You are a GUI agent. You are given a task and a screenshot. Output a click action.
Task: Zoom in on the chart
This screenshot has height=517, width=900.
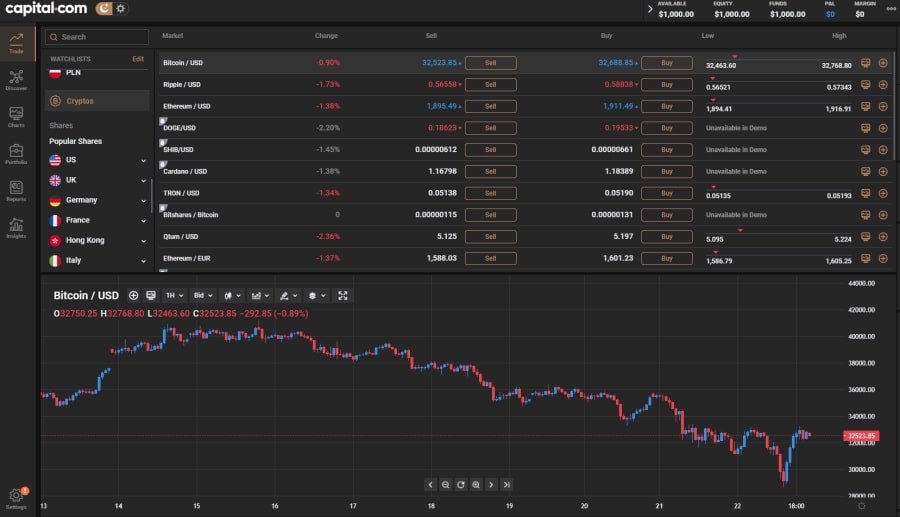[x=476, y=484]
